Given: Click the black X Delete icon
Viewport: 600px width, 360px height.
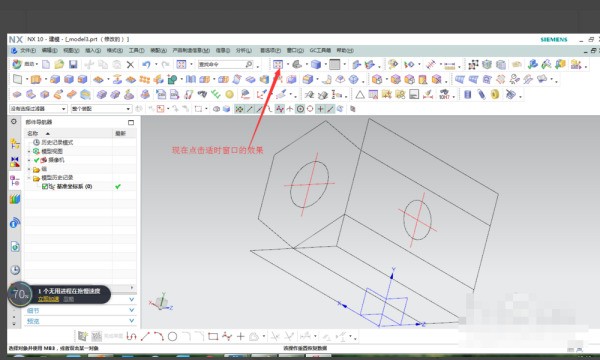Looking at the screenshot, I should (130, 64).
